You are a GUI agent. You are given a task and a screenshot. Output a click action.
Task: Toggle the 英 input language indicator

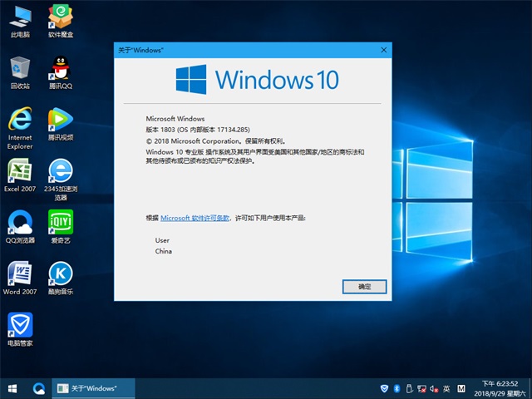click(446, 388)
